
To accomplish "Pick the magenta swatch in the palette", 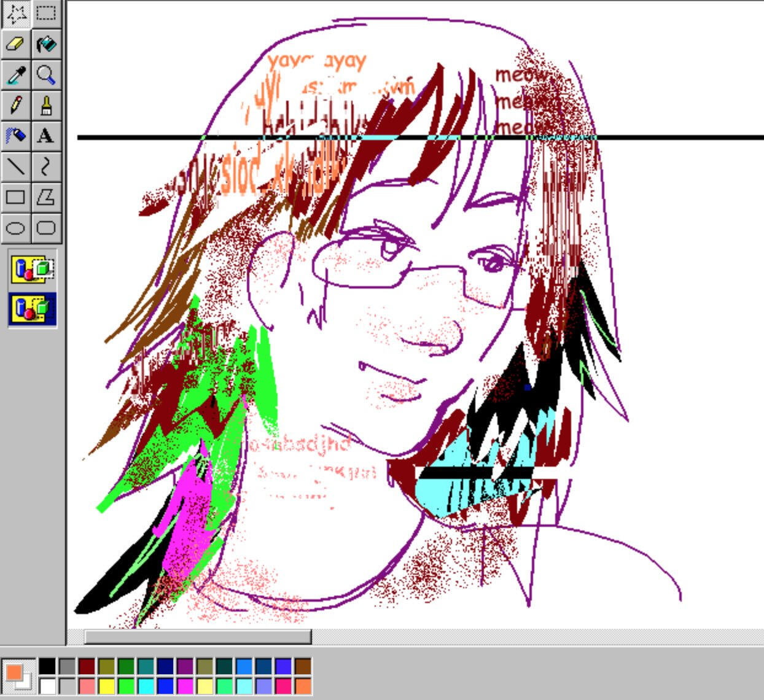I will (x=185, y=686).
